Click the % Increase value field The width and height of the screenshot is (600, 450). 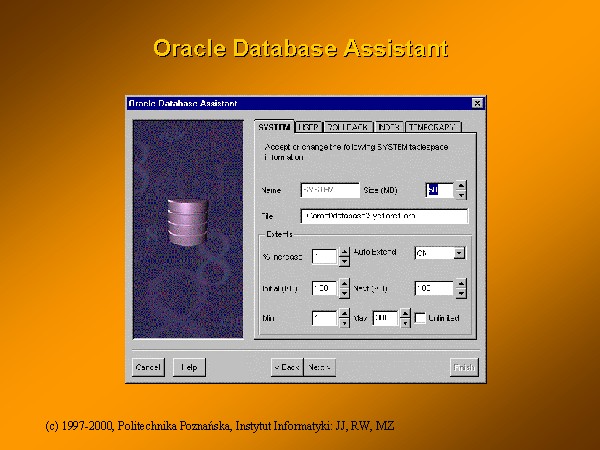point(324,257)
